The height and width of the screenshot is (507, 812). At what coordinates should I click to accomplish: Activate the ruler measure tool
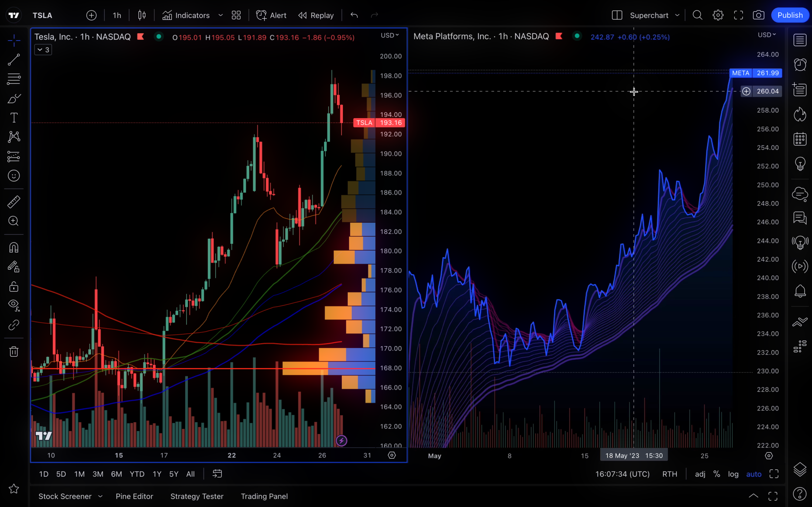14,202
